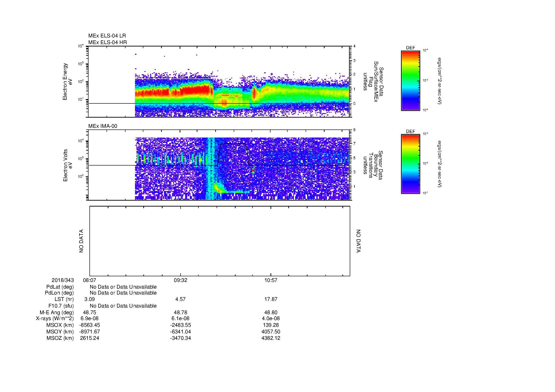Click the 'PdLat (deg)' row label

60,287
